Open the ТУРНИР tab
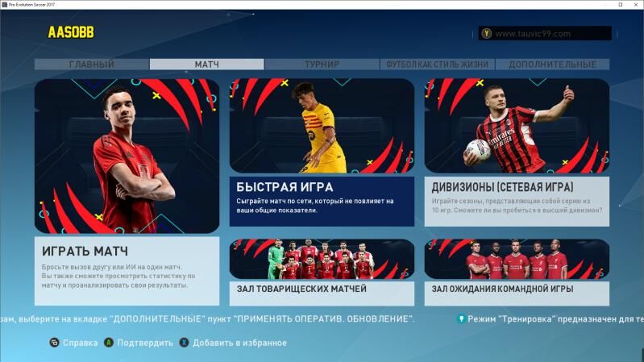 click(322, 64)
